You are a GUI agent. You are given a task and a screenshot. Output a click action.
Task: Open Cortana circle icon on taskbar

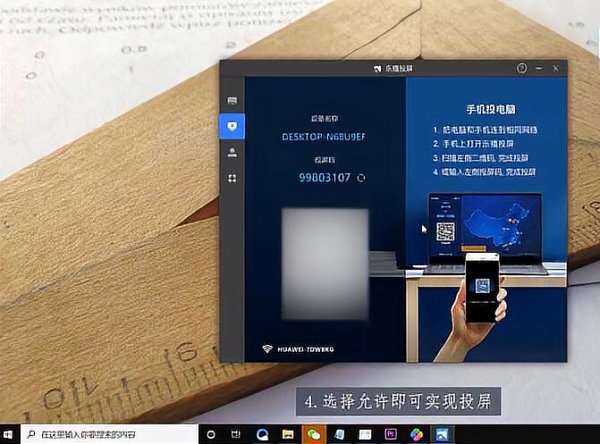pos(212,435)
